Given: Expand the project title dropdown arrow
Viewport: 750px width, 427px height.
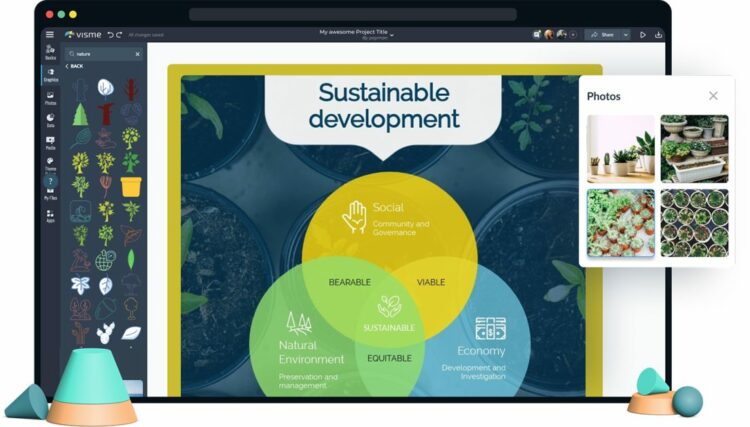Looking at the screenshot, I should click(392, 35).
